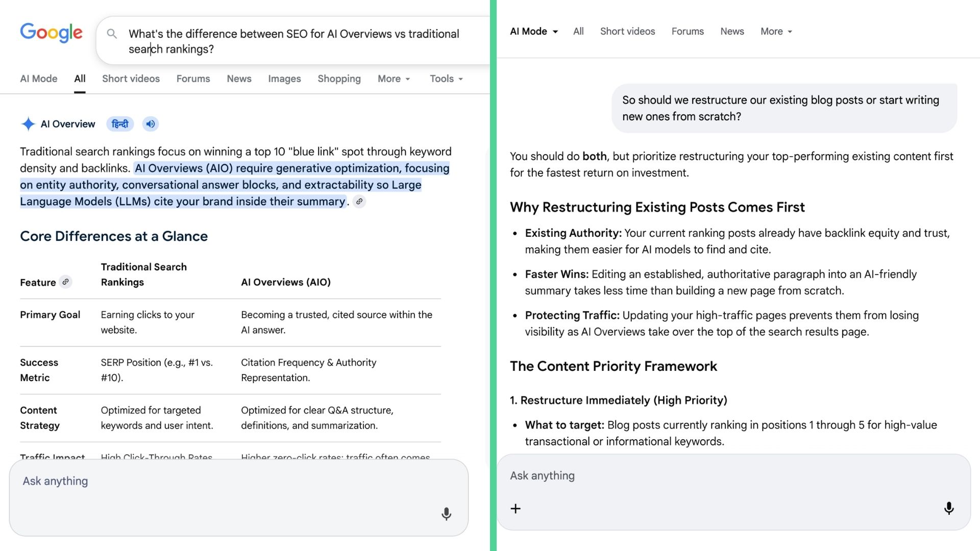
Task: Click the Core Differences at a Glance heading
Action: pos(114,236)
